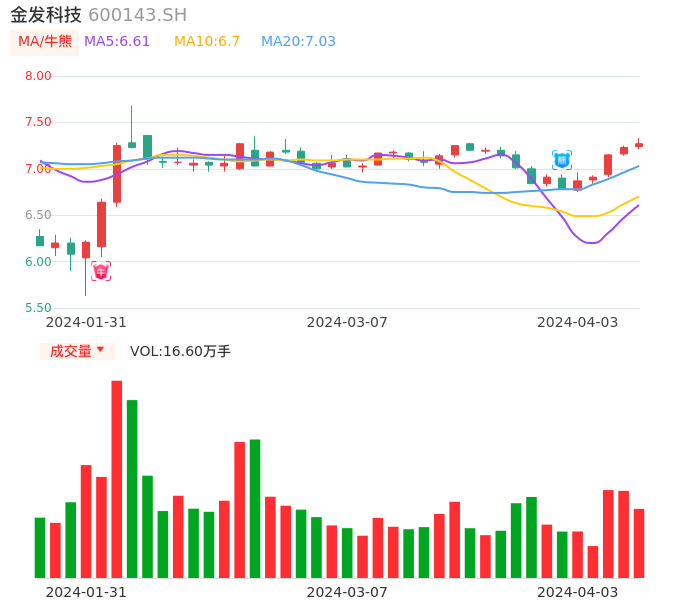Viewport: 686px width, 606px height.
Task: Click the 2024-03-07 date under price chart
Action: [347, 322]
